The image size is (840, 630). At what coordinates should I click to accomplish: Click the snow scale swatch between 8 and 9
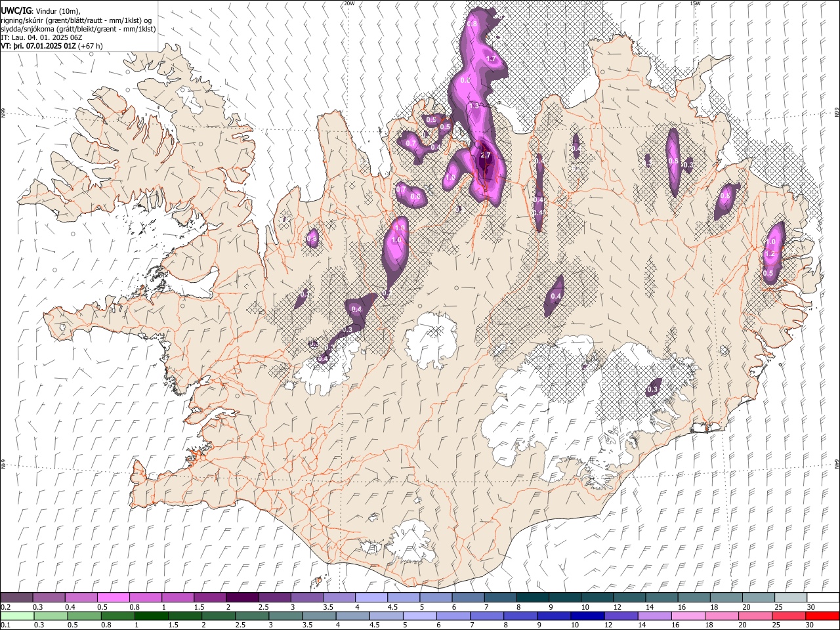pyautogui.click(x=532, y=598)
